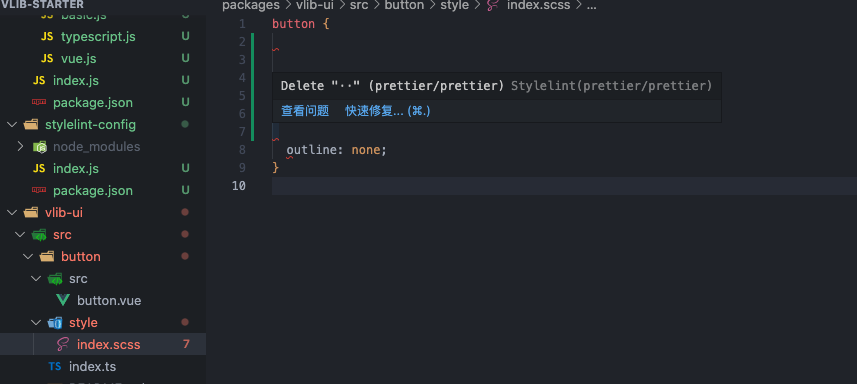857x384 pixels.
Task: Click the button breadcrumb segment
Action: pos(404,5)
